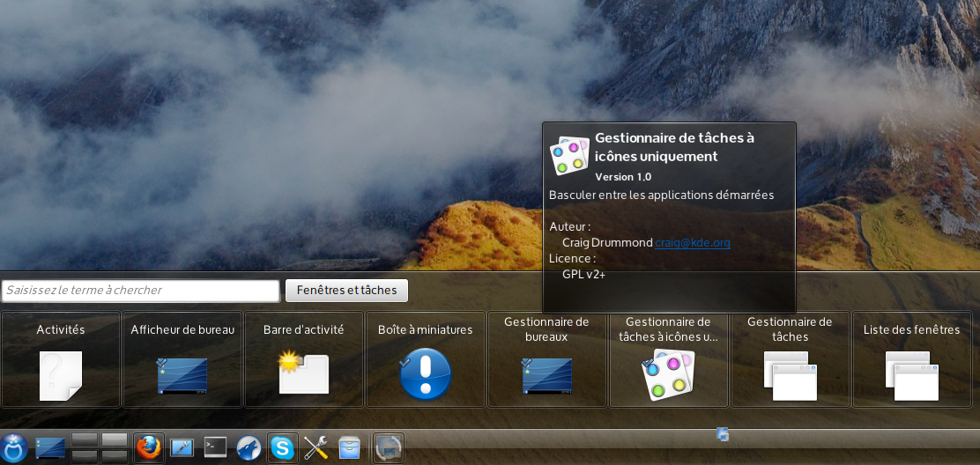980x465 pixels.
Task: Launch Firefox from the panel
Action: point(149,448)
